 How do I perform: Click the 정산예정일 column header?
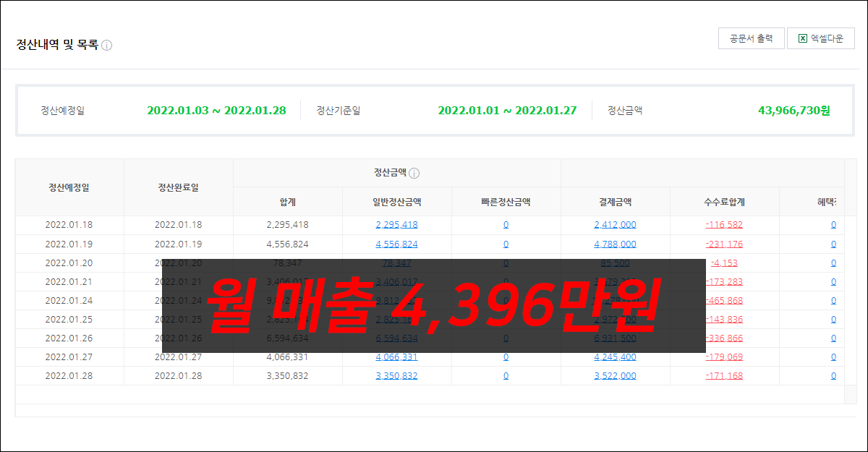pos(69,187)
